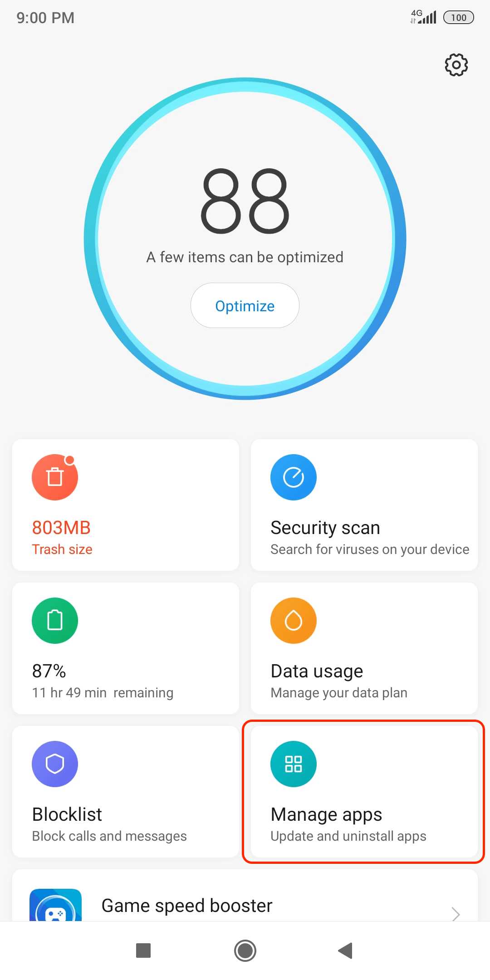Tap the teal Manage apps icon
490x980 pixels.
click(x=294, y=764)
